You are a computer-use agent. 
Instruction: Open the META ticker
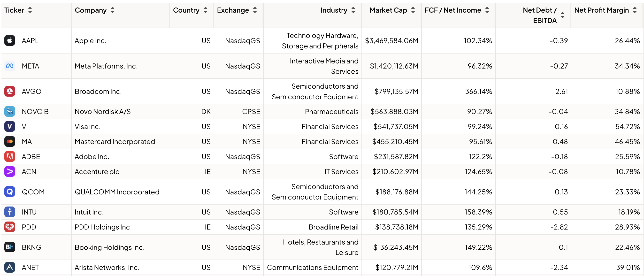click(31, 66)
